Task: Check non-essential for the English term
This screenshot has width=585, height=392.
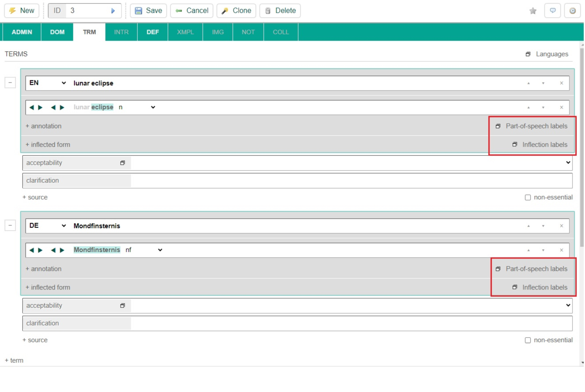Action: (528, 197)
